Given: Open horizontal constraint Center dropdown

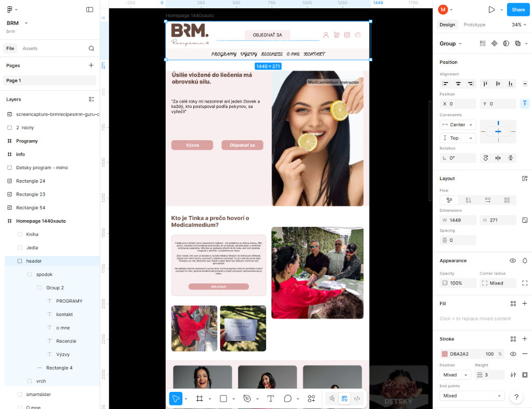Looking at the screenshot, I should pyautogui.click(x=458, y=125).
